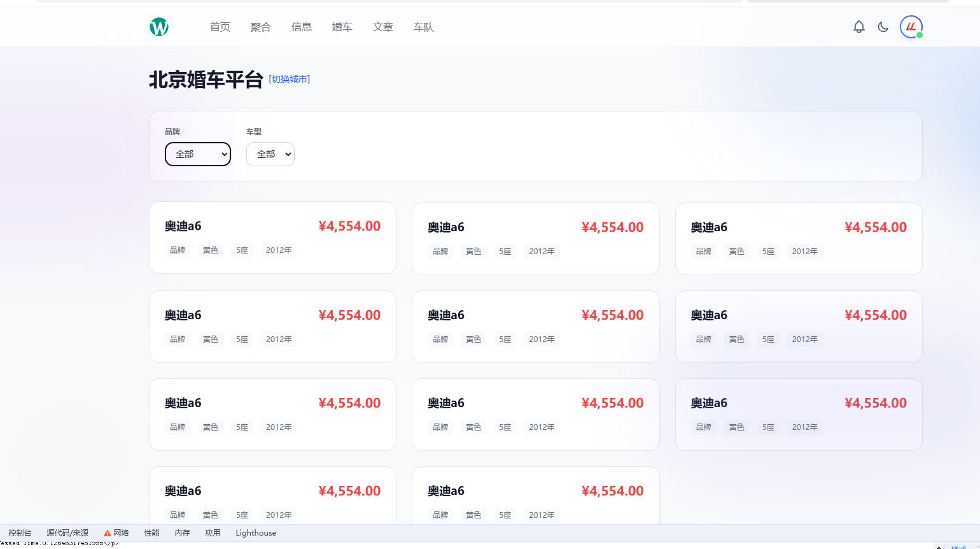Screen dimensions: 980x549
Task: Go to the 首页 nav item
Action: tap(220, 27)
